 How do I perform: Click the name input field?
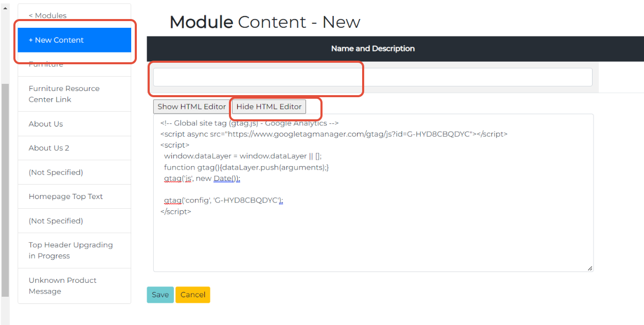373,77
